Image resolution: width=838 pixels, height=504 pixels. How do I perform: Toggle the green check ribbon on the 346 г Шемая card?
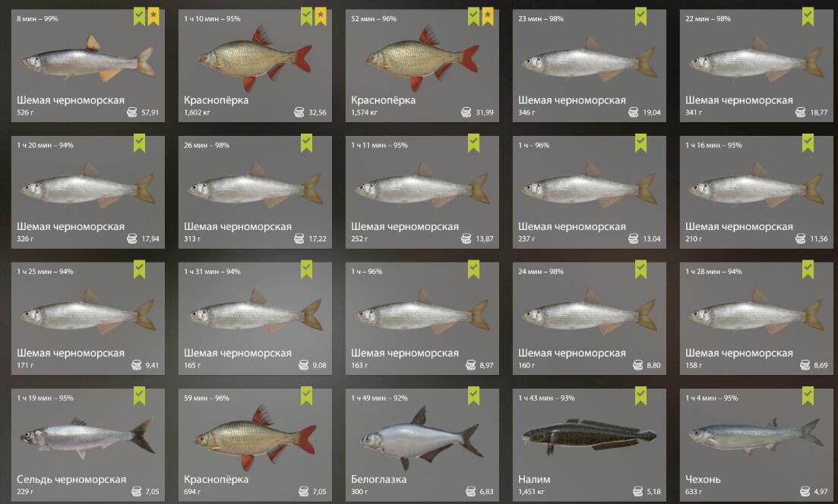(x=640, y=17)
